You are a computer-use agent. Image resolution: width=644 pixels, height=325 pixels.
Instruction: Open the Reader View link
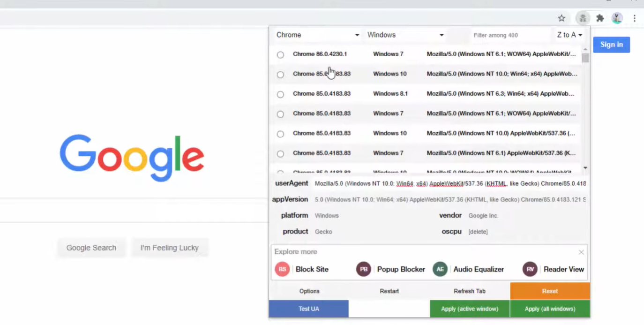coord(564,269)
